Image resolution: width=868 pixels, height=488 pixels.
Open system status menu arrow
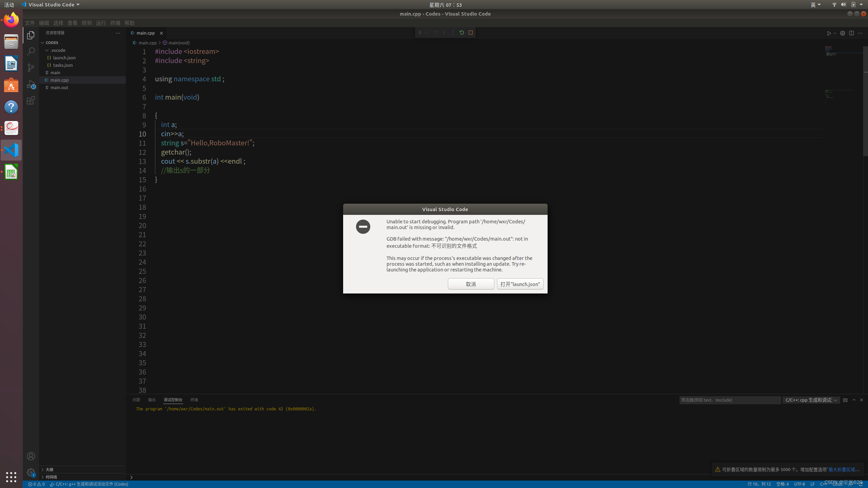(x=862, y=5)
